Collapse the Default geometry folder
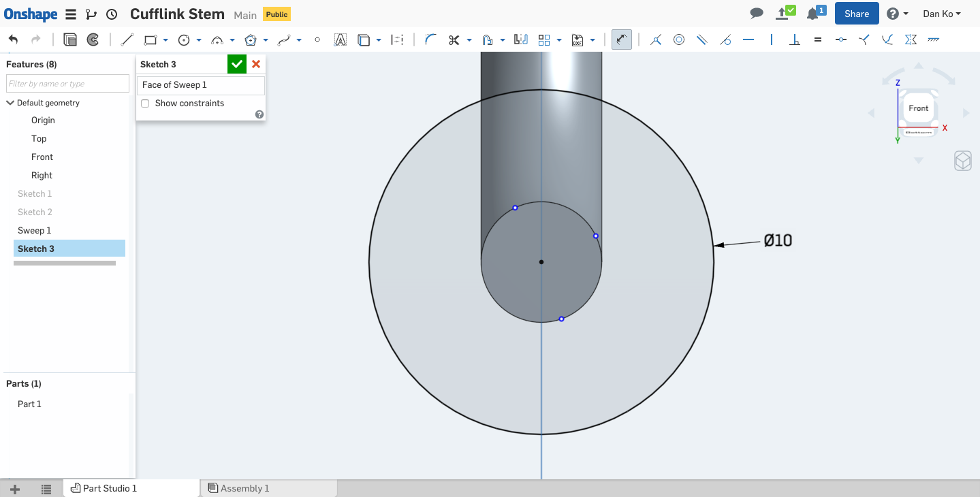 click(10, 103)
